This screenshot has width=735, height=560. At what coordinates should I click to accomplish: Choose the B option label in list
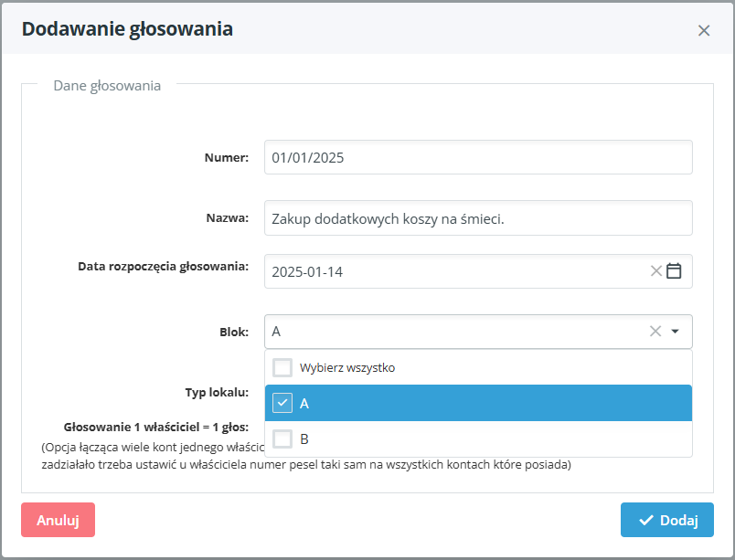click(304, 438)
